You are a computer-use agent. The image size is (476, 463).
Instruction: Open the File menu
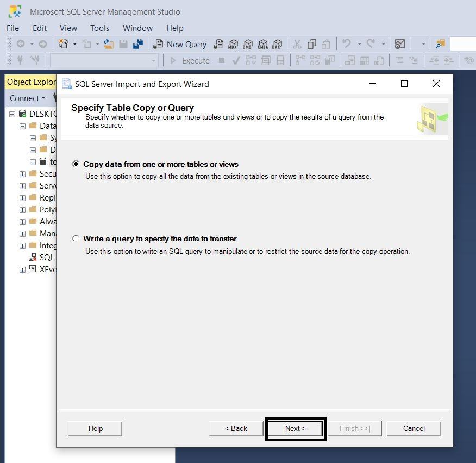[12, 28]
